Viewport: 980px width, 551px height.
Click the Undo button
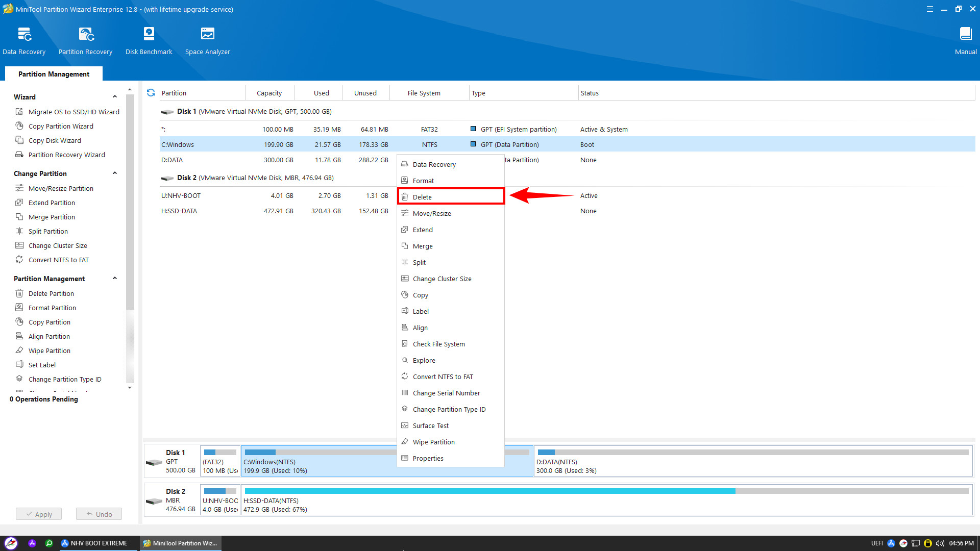coord(99,514)
